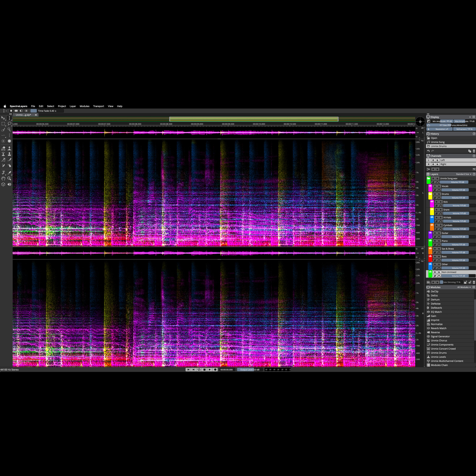Image resolution: width=476 pixels, height=476 pixels.
Task: Click the overview bar highlighted region
Action: (254, 119)
